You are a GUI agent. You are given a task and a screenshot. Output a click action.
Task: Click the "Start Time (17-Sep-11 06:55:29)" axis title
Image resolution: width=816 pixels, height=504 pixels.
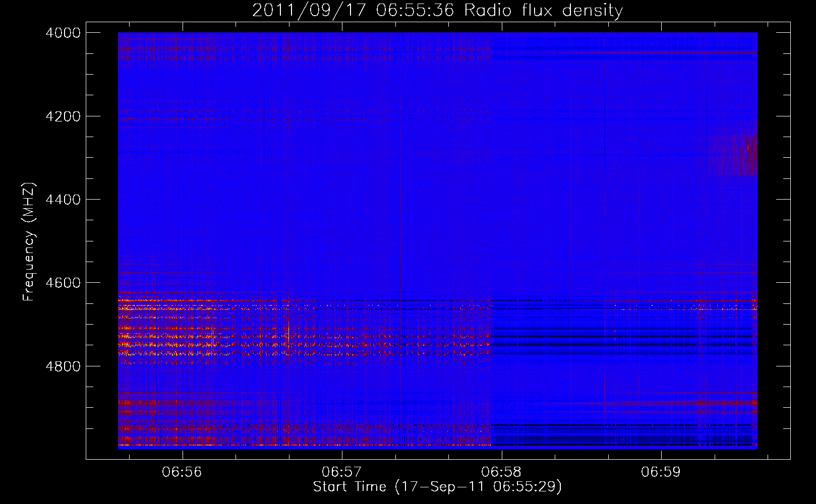(x=437, y=487)
